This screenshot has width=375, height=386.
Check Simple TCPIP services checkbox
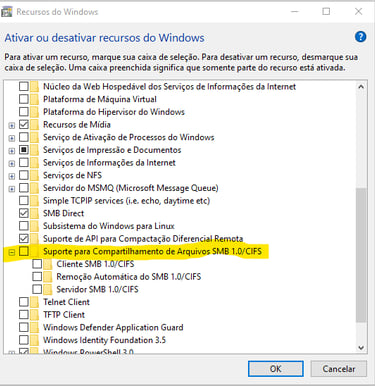coord(24,201)
